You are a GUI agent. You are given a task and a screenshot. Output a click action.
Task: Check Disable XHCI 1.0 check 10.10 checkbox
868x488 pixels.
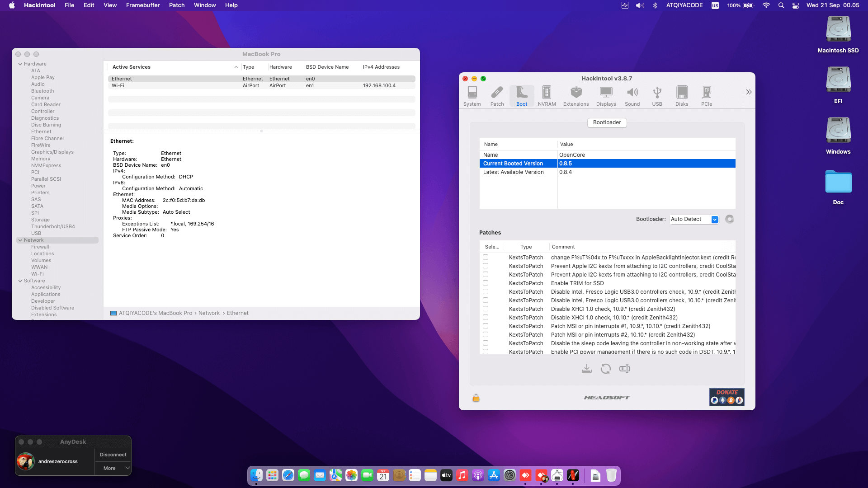[x=486, y=317]
